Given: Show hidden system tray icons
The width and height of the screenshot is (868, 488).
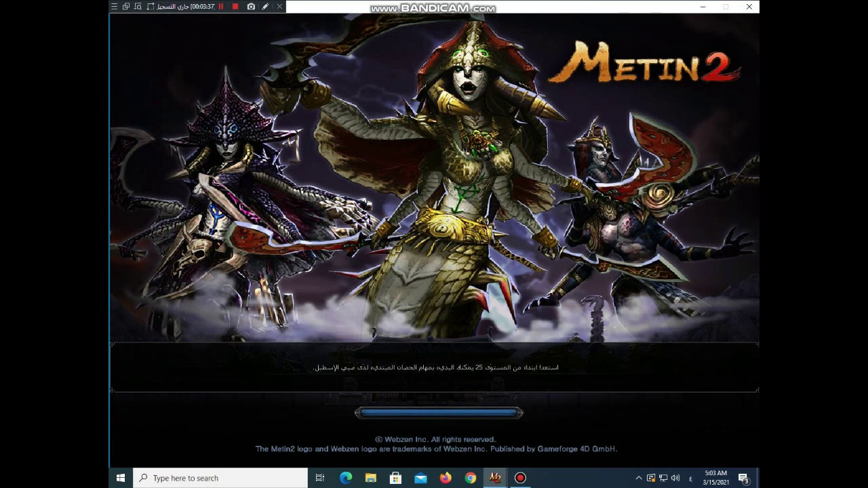Looking at the screenshot, I should click(639, 478).
